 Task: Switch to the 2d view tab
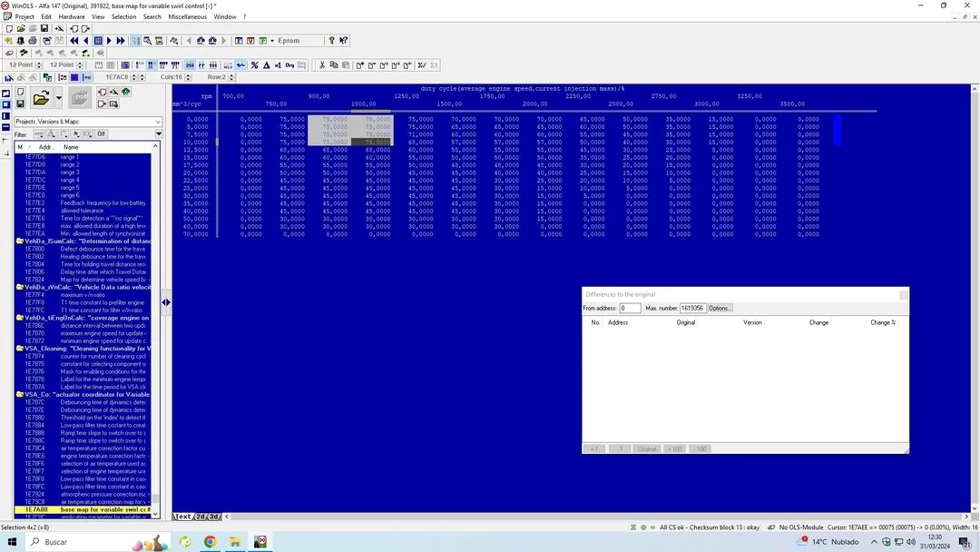click(201, 517)
